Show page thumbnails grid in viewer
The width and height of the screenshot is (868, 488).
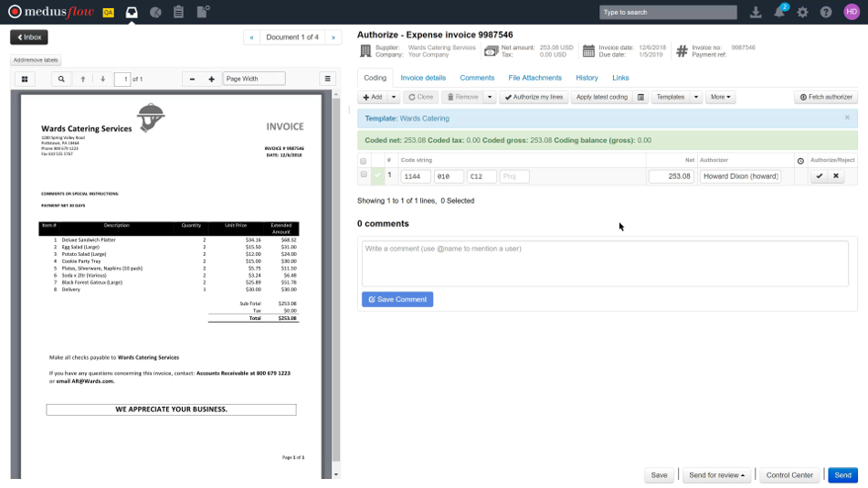tap(25, 80)
